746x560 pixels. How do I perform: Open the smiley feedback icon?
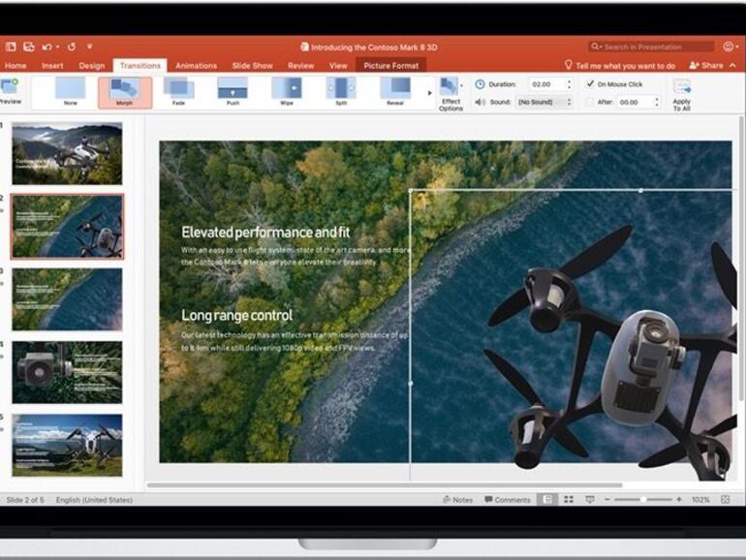click(729, 47)
